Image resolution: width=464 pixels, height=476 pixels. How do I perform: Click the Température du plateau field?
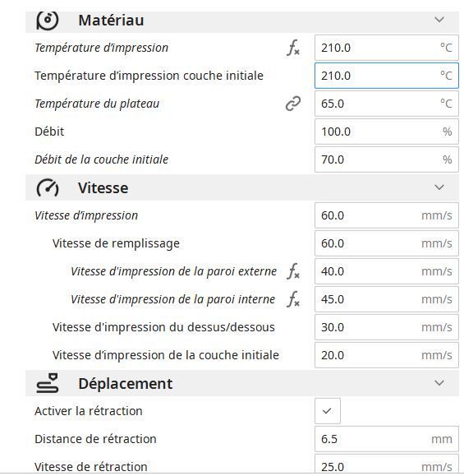pos(387,104)
